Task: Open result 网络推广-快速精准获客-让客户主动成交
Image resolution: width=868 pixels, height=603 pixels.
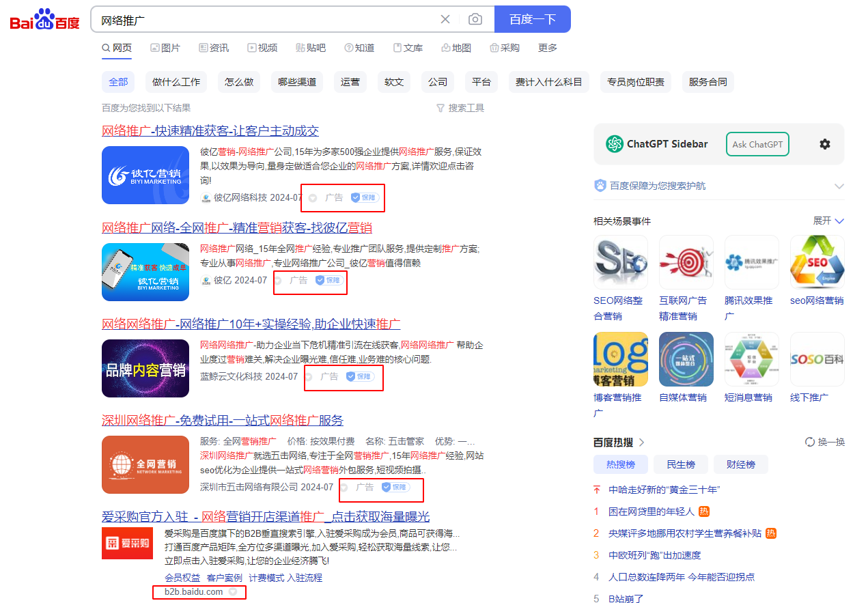Action: pyautogui.click(x=210, y=131)
